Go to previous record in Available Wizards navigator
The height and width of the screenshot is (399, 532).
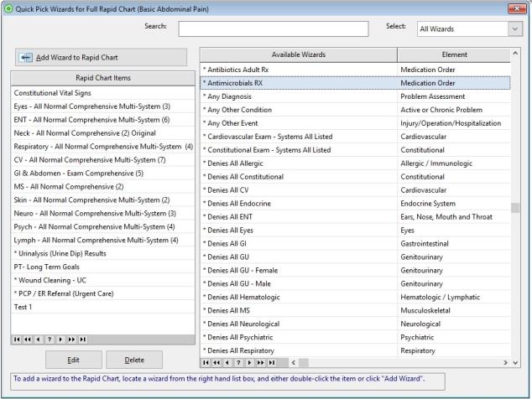point(227,363)
